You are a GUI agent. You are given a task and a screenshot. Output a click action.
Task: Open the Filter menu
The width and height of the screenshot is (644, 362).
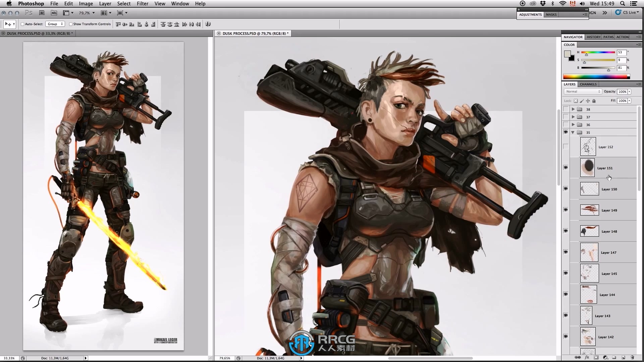(x=143, y=4)
